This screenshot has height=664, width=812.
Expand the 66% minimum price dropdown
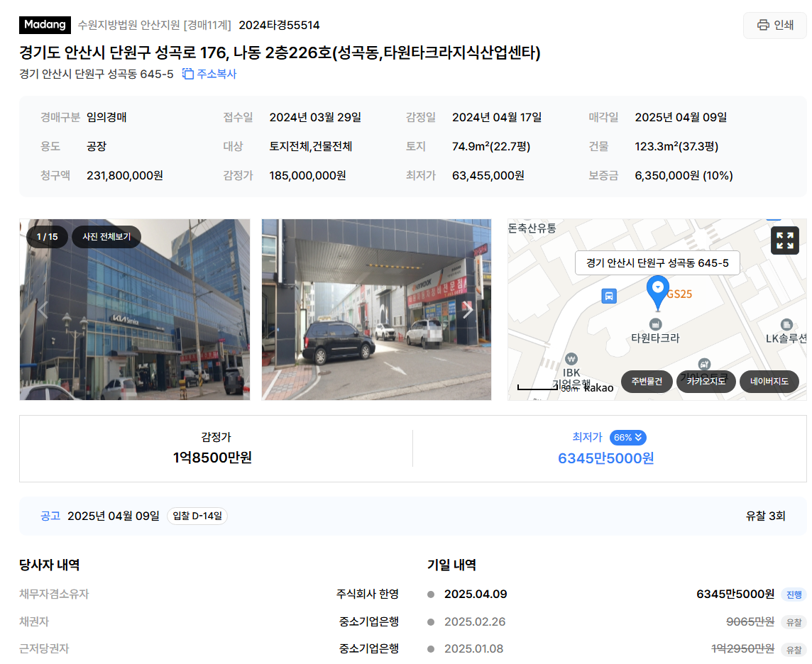(x=627, y=437)
